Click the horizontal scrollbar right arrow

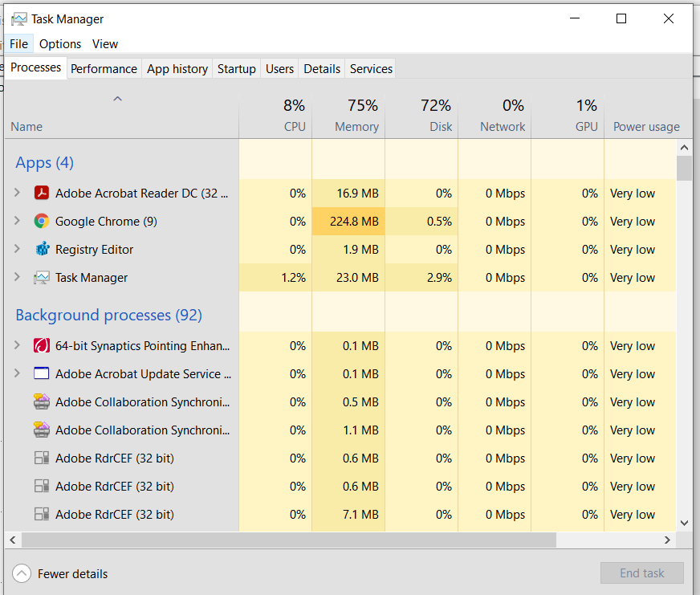667,540
